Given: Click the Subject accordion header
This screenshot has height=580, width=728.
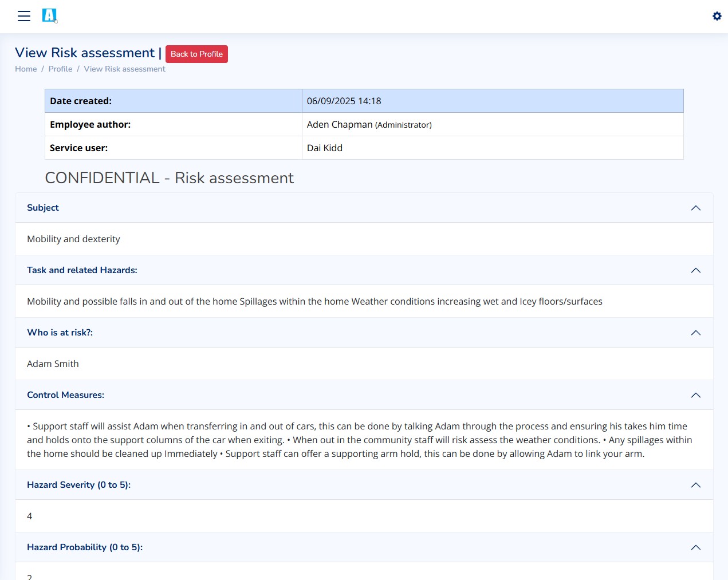Looking at the screenshot, I should (43, 208).
